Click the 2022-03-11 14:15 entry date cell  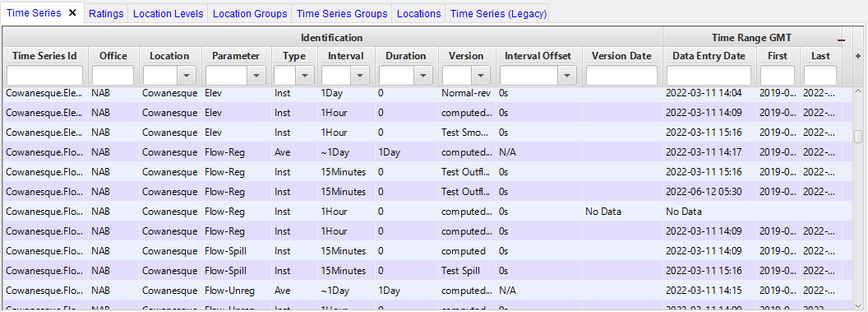tap(709, 291)
